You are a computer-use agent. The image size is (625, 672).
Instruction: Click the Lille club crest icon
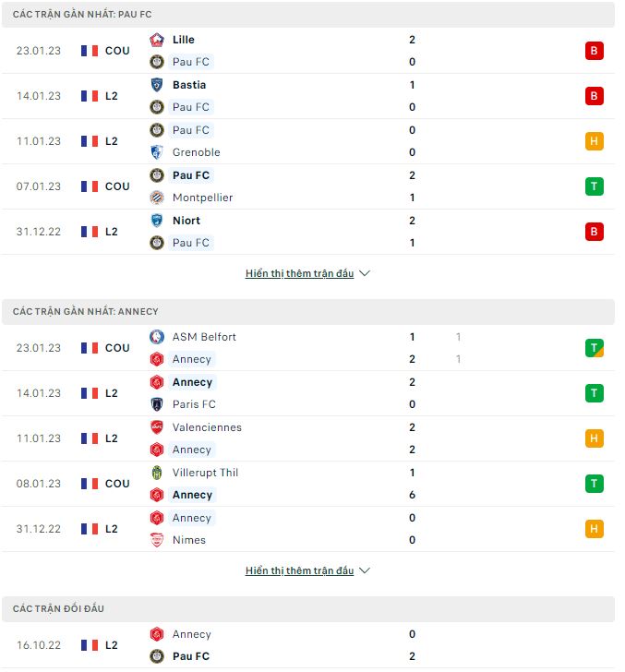[157, 40]
